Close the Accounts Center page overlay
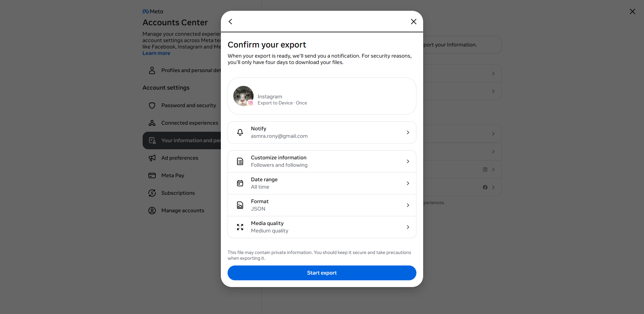The width and height of the screenshot is (644, 314). pos(632,11)
